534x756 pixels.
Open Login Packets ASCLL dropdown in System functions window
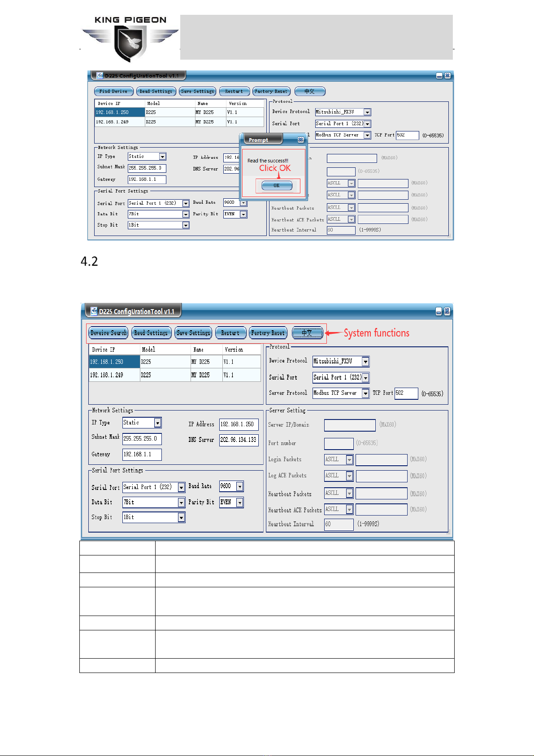pyautogui.click(x=350, y=460)
